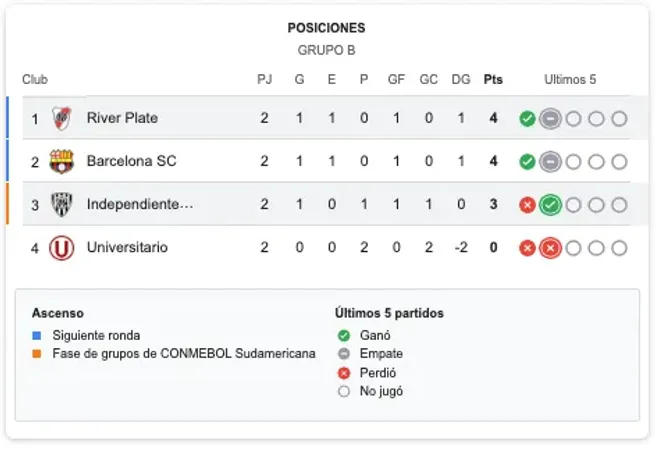Open the Barcelona SC team link
Viewport: 655px width, 449px height.
click(x=131, y=162)
